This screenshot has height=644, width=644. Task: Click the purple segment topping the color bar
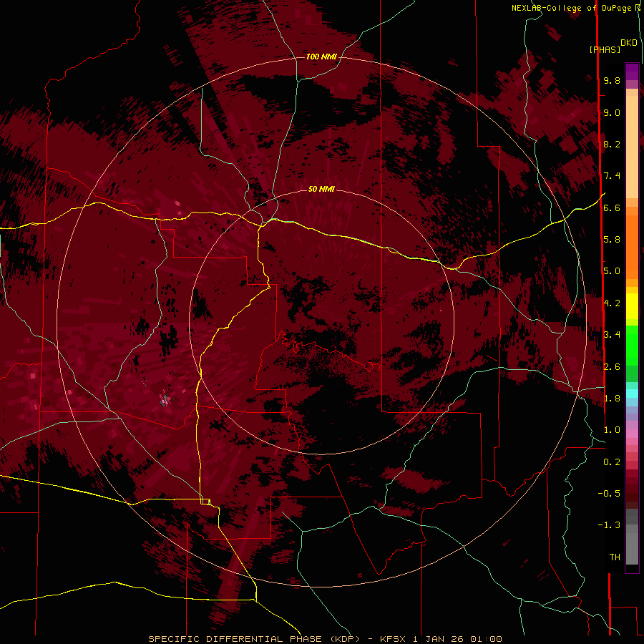click(632, 72)
